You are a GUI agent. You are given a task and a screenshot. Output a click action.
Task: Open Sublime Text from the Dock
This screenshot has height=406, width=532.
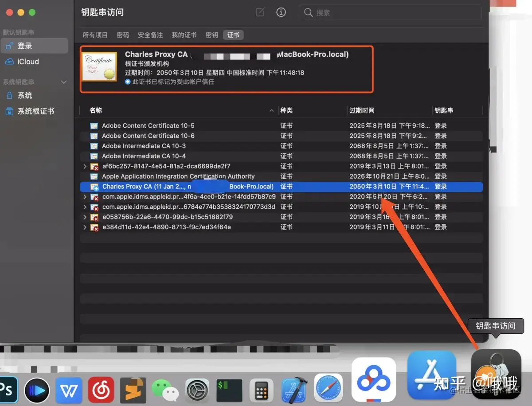click(133, 390)
